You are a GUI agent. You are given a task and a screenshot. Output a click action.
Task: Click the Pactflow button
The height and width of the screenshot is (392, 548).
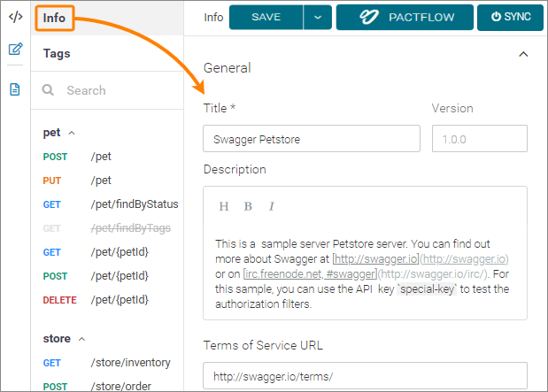pyautogui.click(x=404, y=17)
